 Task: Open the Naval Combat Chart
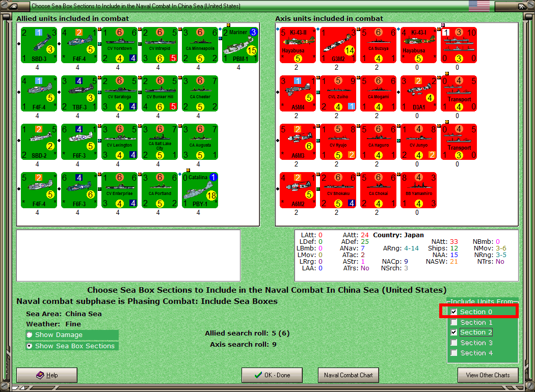(x=349, y=375)
